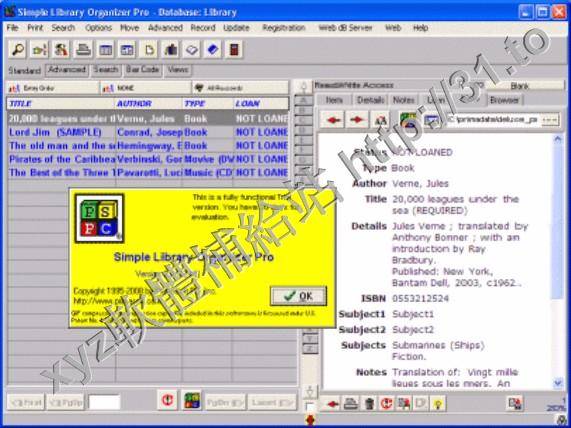Click the ISBN value 0553212524
Viewport: 571px width, 428px height.
click(x=420, y=299)
